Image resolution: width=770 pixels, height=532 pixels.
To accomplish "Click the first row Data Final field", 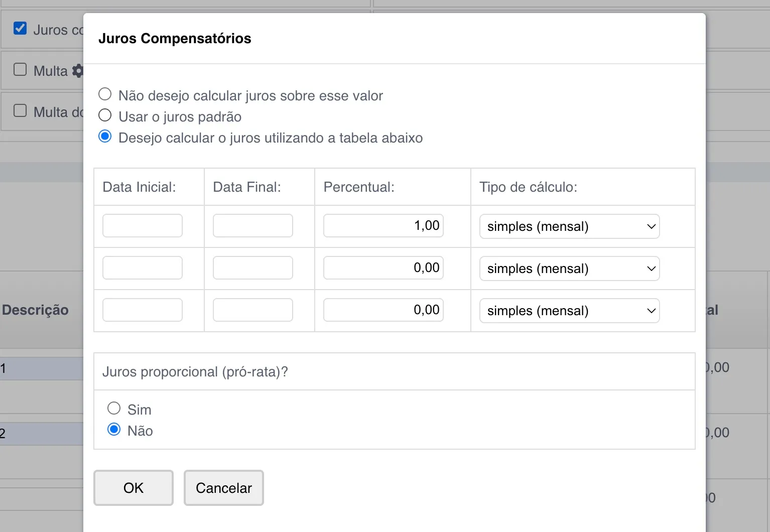I will [x=253, y=226].
